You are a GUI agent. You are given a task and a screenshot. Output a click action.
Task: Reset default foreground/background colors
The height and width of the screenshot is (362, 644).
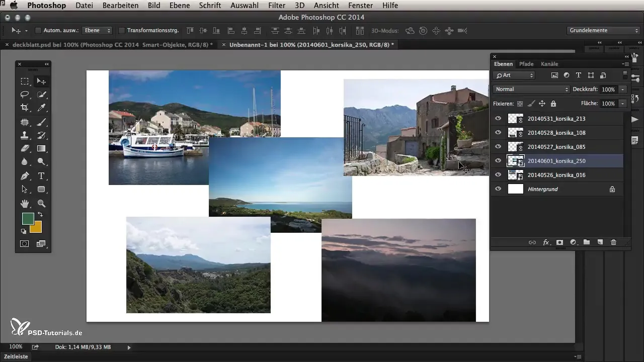pyautogui.click(x=24, y=231)
